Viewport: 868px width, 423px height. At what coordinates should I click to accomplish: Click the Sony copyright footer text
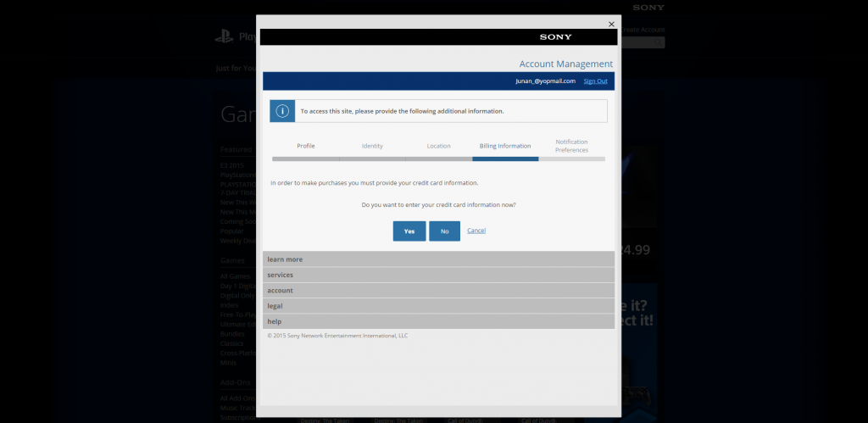click(337, 336)
